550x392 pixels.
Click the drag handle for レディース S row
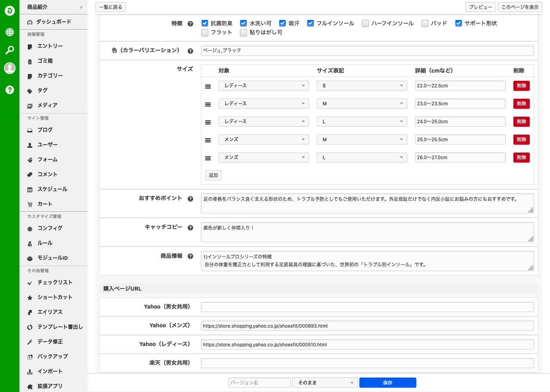[x=208, y=86]
